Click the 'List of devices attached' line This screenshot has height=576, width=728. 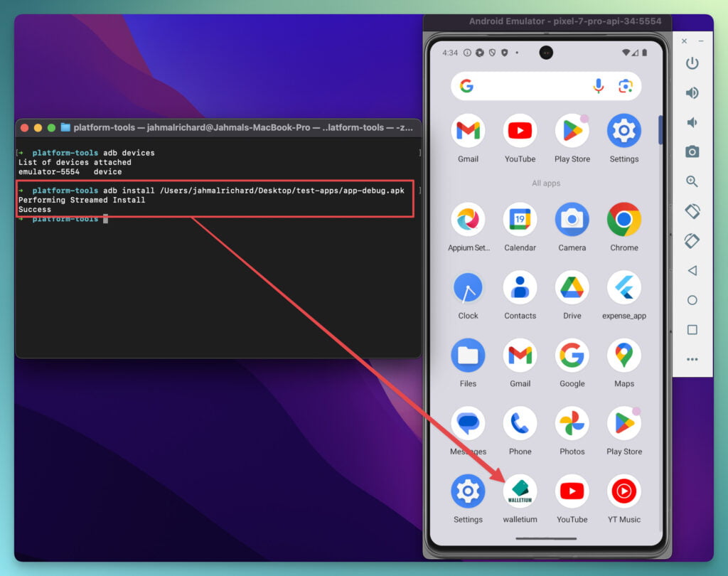75,163
